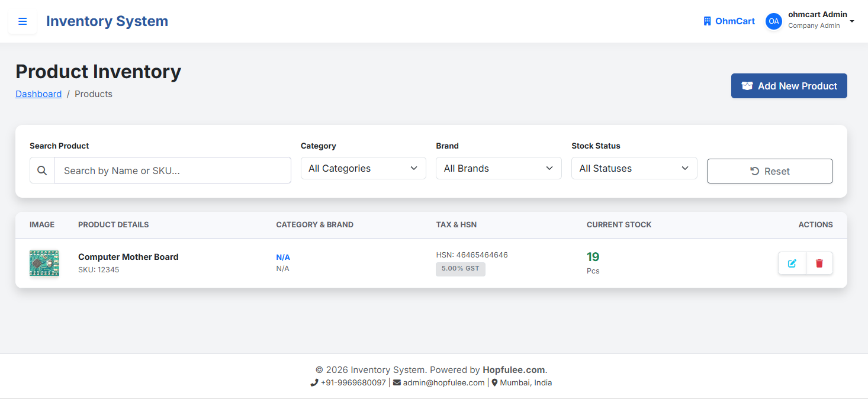
Task: Open the hamburger sidebar menu
Action: [22, 21]
